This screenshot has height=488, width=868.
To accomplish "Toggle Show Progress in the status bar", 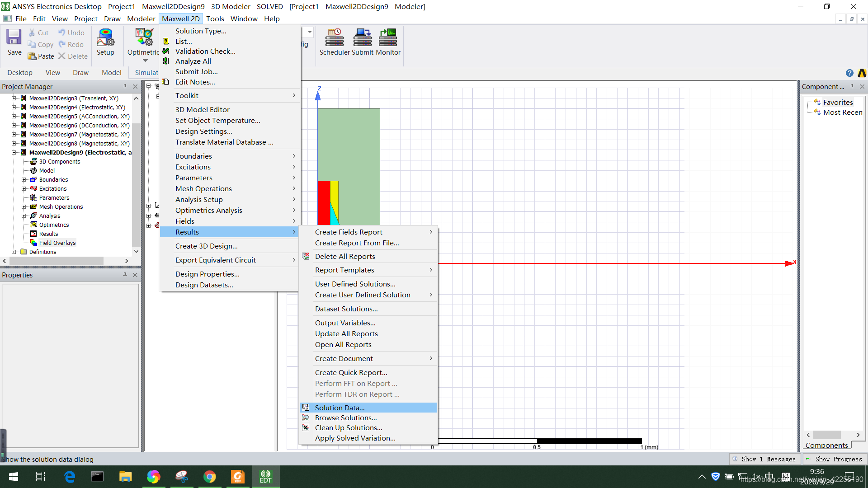I will click(834, 459).
